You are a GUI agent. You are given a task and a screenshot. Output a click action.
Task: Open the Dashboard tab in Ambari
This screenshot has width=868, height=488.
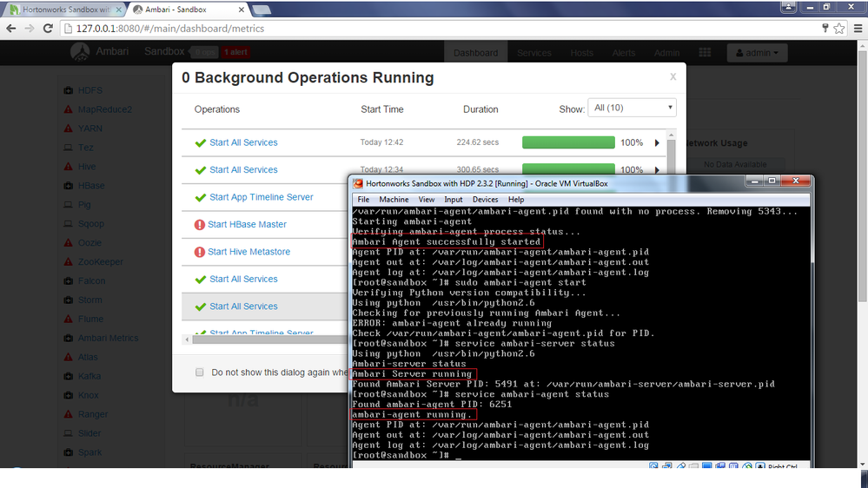(475, 53)
